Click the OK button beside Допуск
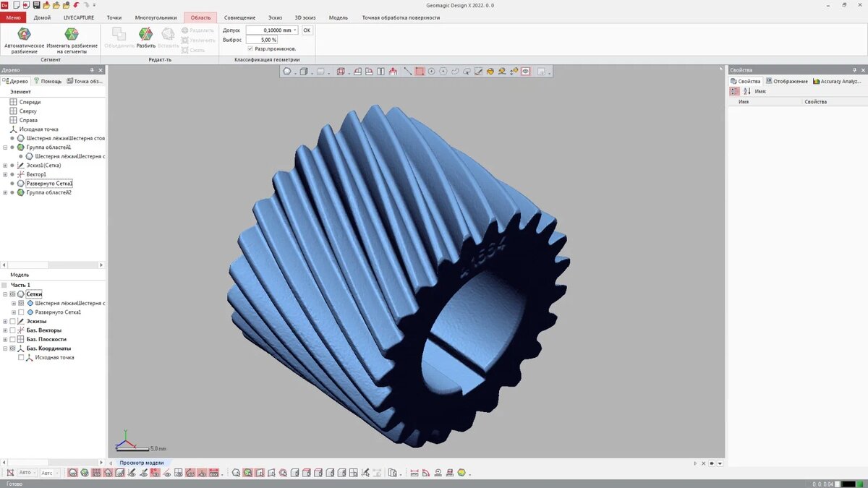This screenshot has width=868, height=488. [x=307, y=30]
